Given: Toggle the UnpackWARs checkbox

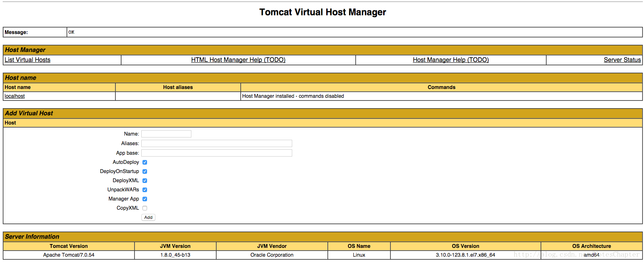Looking at the screenshot, I should click(x=145, y=190).
